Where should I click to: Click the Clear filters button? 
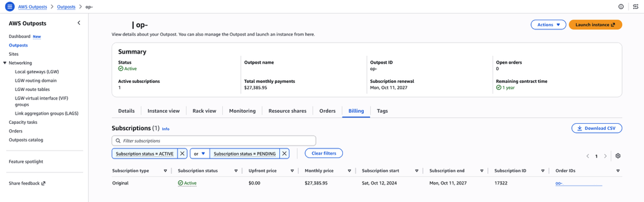coord(324,153)
